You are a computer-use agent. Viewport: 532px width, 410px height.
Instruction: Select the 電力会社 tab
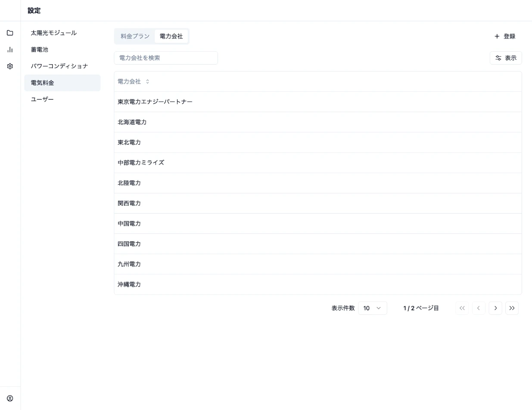[x=171, y=36]
